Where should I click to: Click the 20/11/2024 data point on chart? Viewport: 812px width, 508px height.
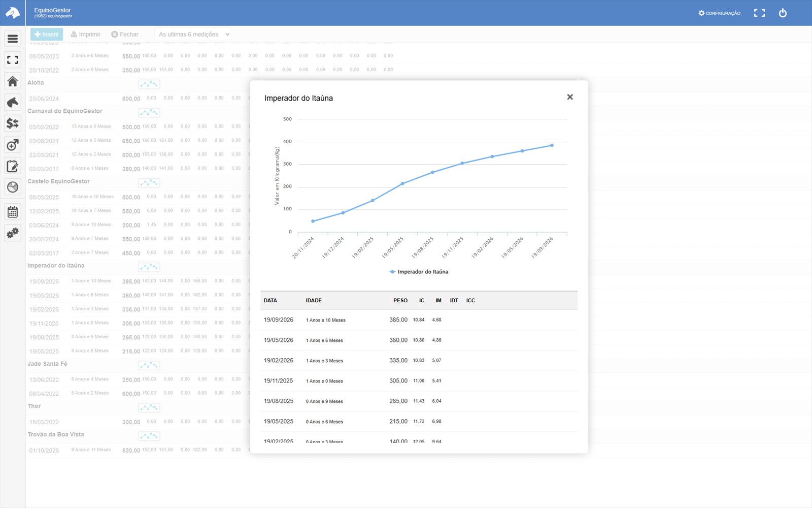[x=313, y=221]
